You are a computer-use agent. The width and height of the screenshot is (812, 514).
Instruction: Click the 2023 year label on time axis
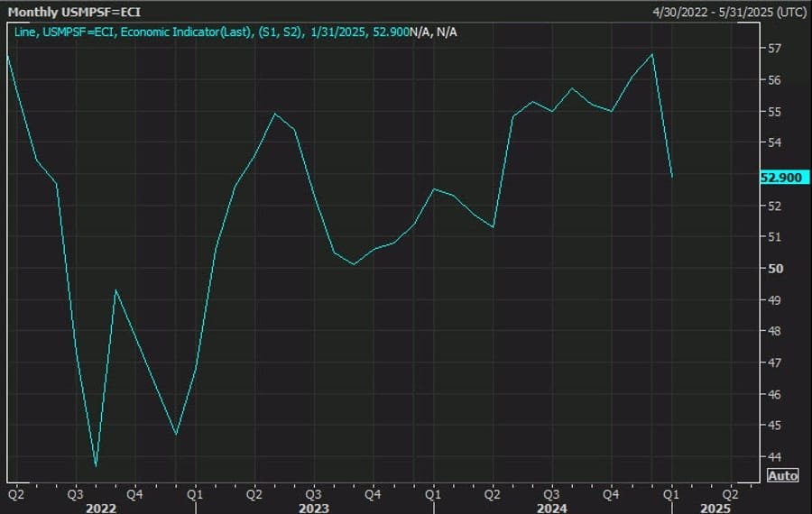tap(313, 508)
